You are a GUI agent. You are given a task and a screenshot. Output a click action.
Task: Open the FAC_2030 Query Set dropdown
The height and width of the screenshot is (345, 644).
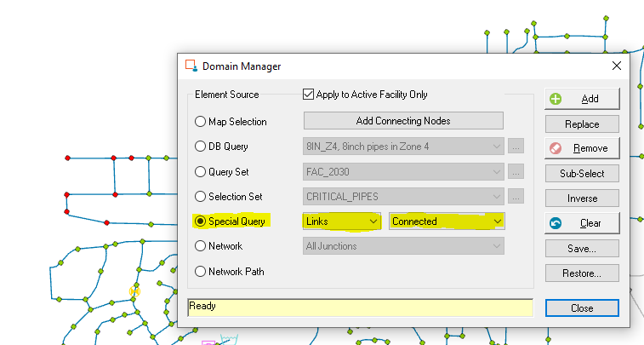(x=403, y=172)
